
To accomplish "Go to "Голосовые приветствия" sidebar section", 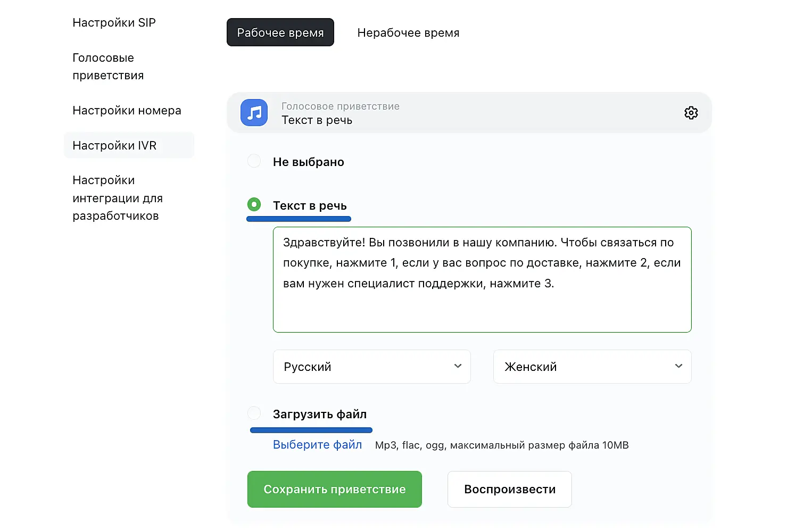I will coord(108,67).
